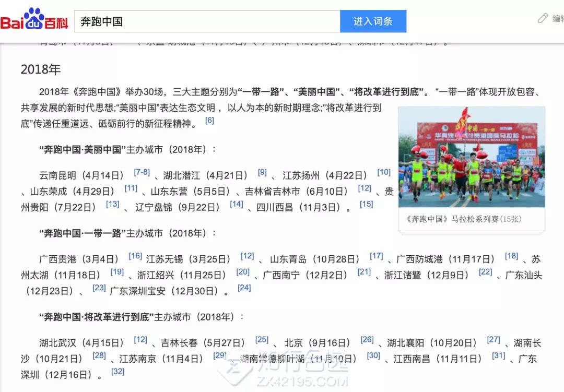Viewport: 564px width, 392px height.
Task: Click the text 浙江绍兴（11月25日）
Action: click(182, 275)
